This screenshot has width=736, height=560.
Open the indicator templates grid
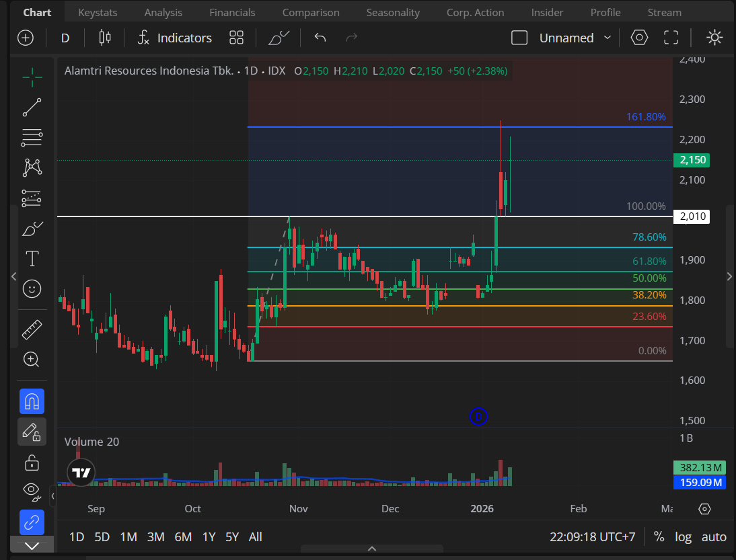[237, 38]
